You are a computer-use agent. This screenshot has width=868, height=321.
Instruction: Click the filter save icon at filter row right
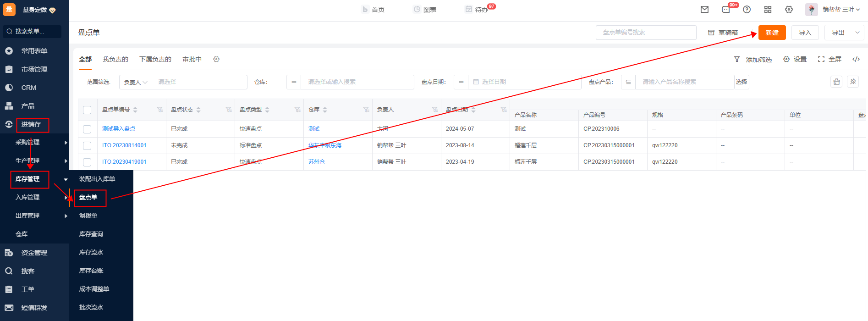click(836, 82)
